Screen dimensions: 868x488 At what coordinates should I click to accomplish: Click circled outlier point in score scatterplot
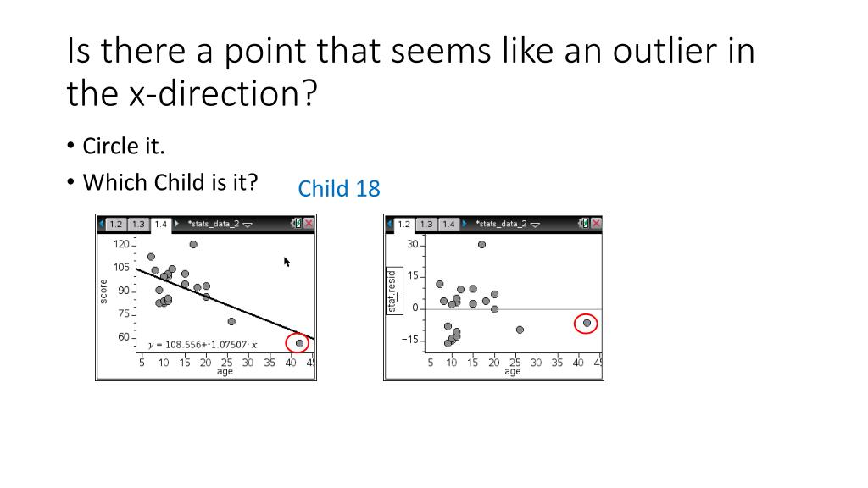pos(299,343)
